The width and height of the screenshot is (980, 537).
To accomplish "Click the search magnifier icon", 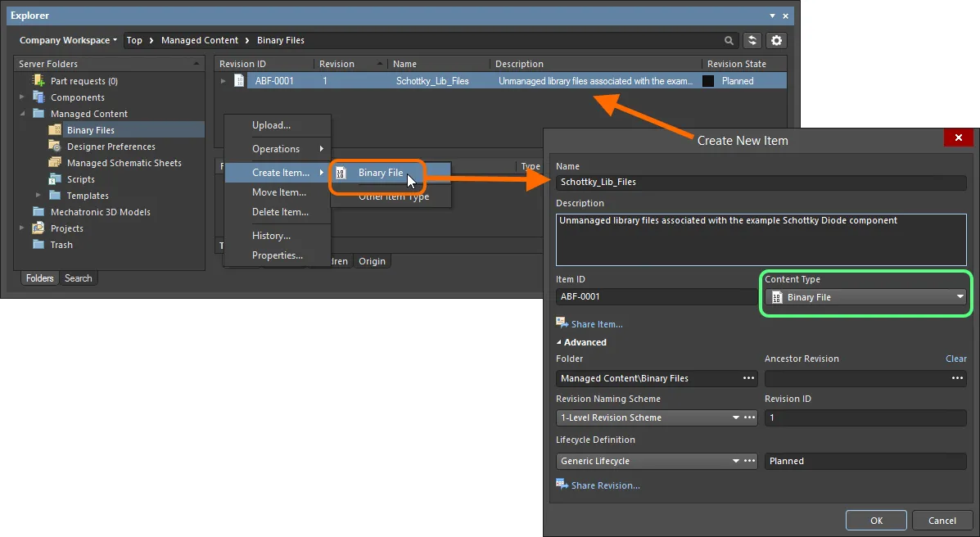I will coord(729,39).
